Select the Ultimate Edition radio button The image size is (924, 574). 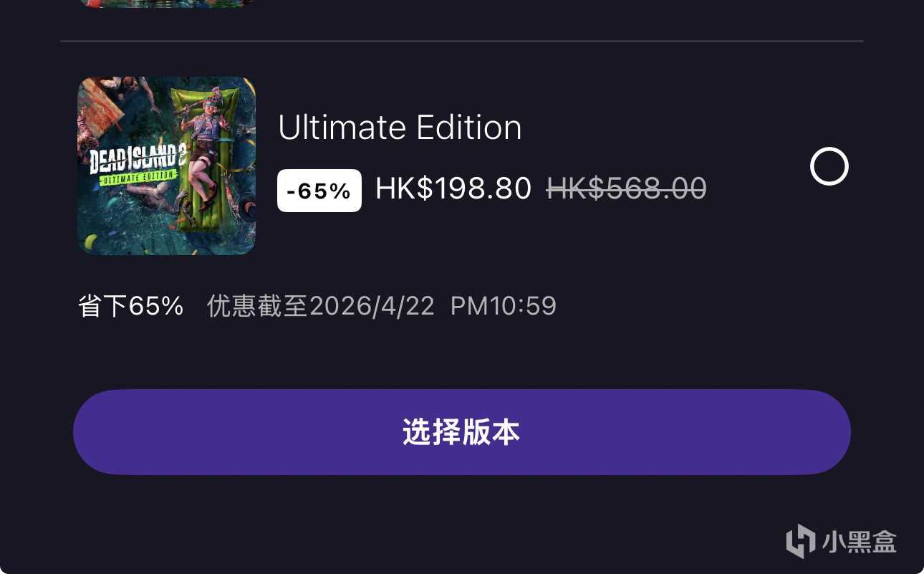coord(829,166)
